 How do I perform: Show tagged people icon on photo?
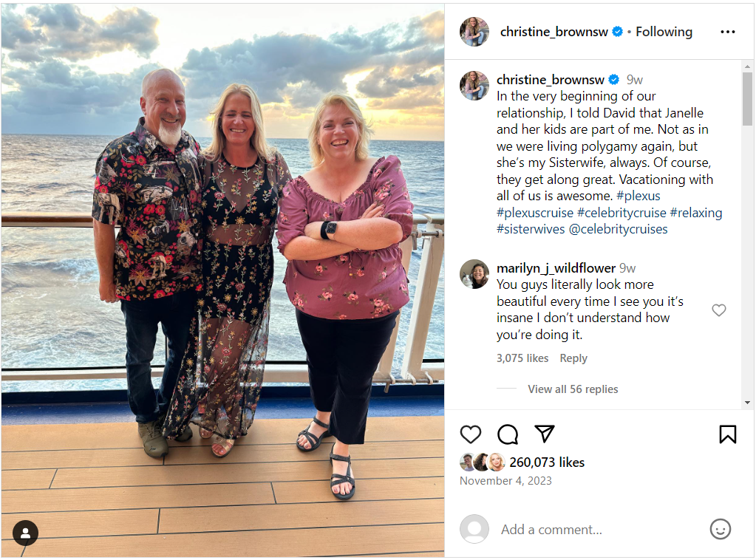tap(26, 533)
